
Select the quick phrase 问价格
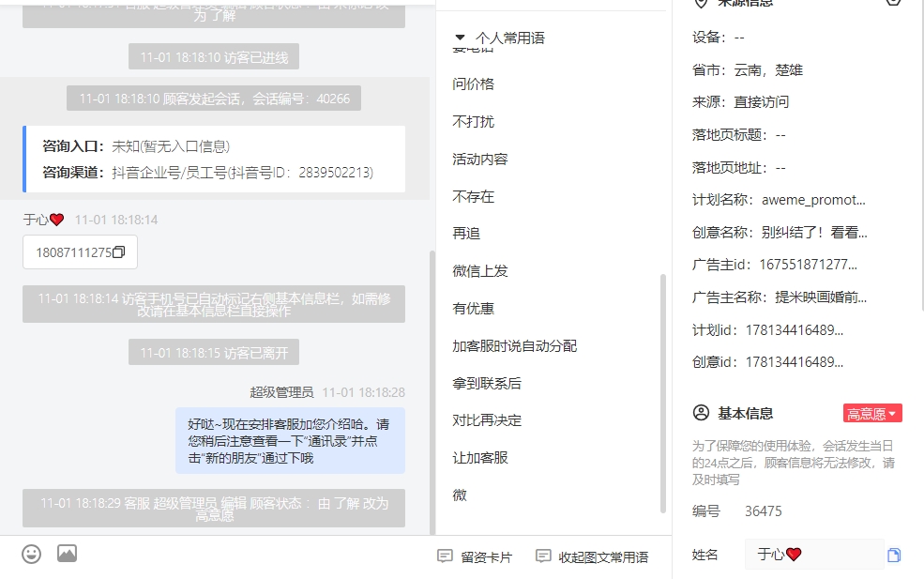tap(473, 84)
